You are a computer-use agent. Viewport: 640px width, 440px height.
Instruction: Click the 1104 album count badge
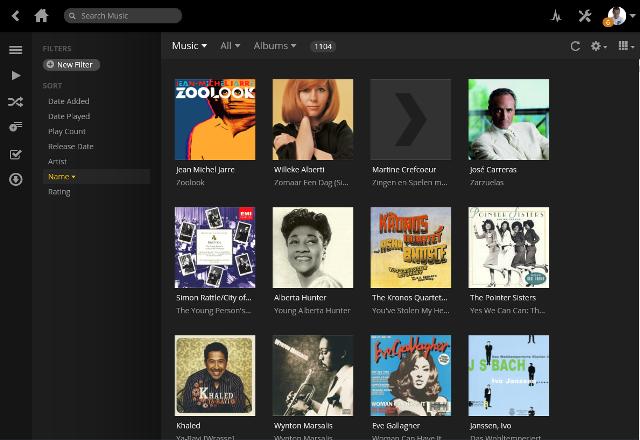point(323,46)
